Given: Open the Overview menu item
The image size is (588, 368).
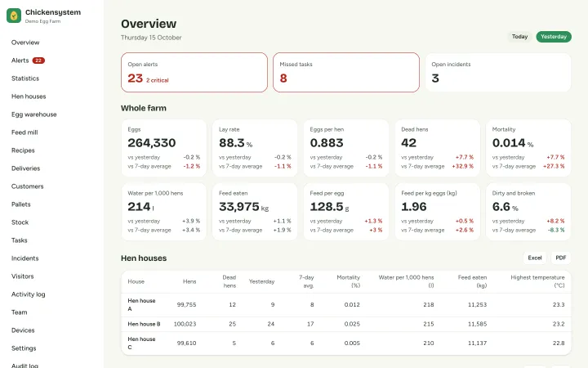Looking at the screenshot, I should click(x=25, y=43).
